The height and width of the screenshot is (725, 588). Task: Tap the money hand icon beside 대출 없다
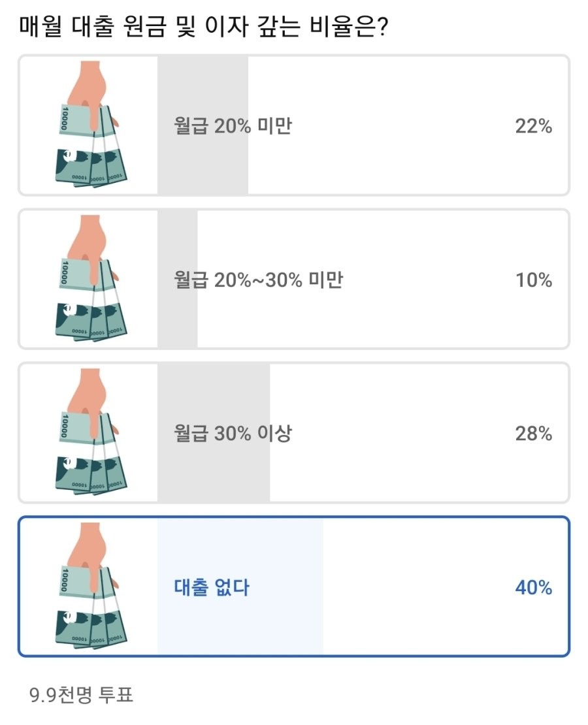click(x=91, y=586)
